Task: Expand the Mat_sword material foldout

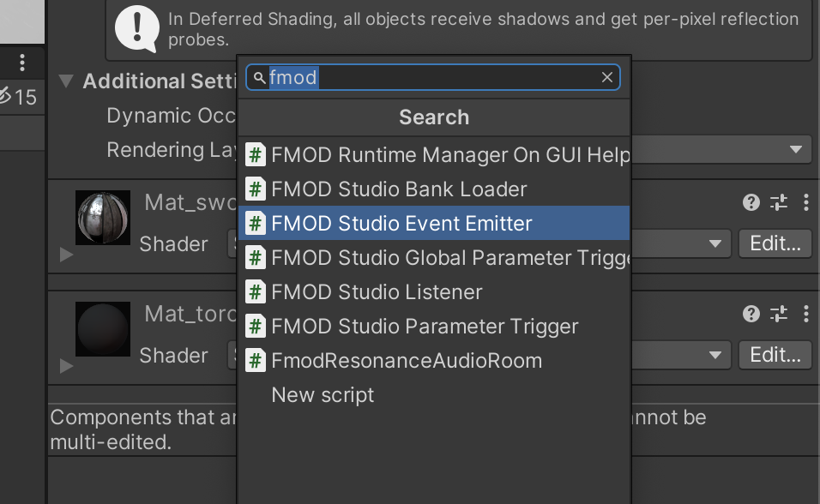Action: 66,255
